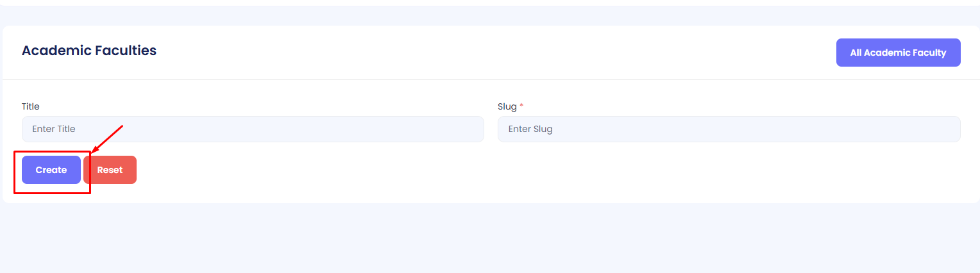
Task: Click the red required asterisk beside Slug
Action: coord(521,106)
